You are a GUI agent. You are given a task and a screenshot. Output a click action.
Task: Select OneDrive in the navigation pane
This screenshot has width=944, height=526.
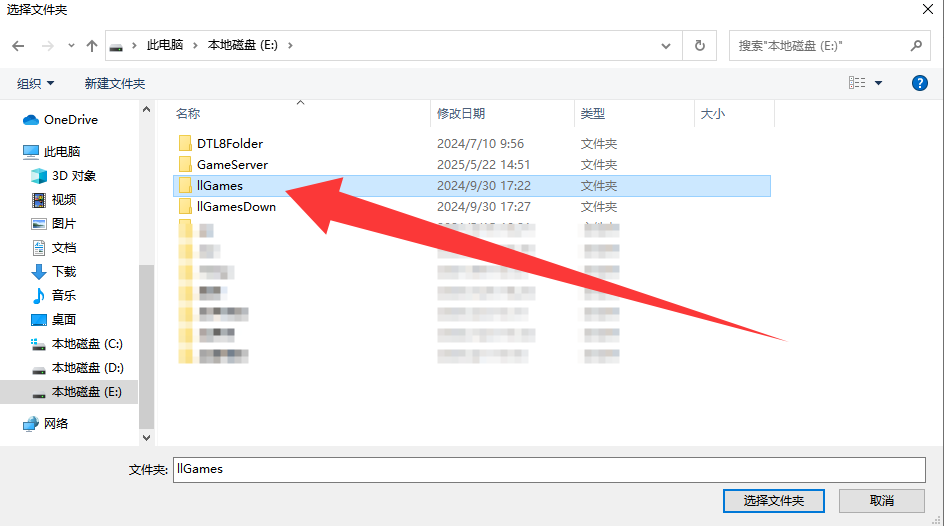(70, 120)
